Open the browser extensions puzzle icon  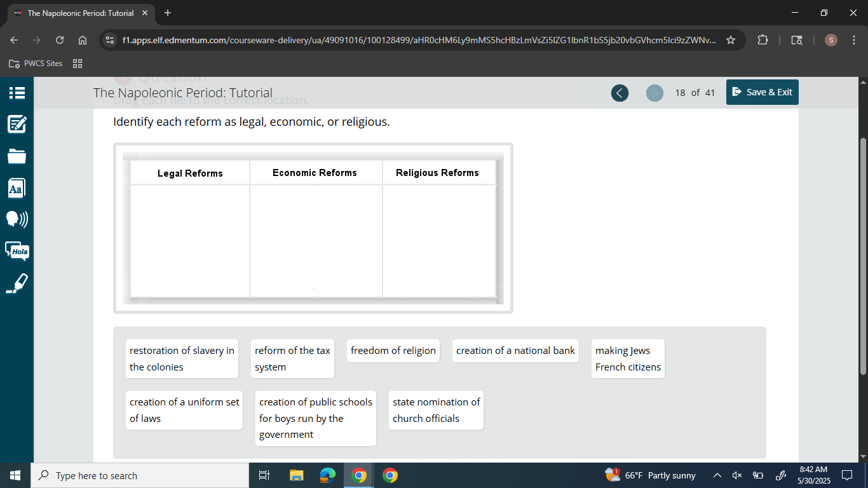click(763, 40)
